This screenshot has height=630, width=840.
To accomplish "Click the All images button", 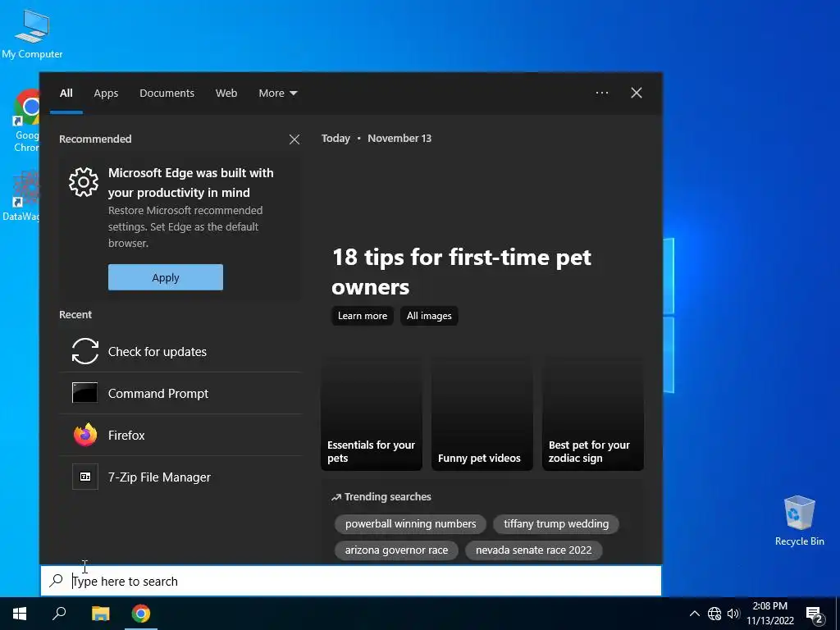I will [429, 316].
